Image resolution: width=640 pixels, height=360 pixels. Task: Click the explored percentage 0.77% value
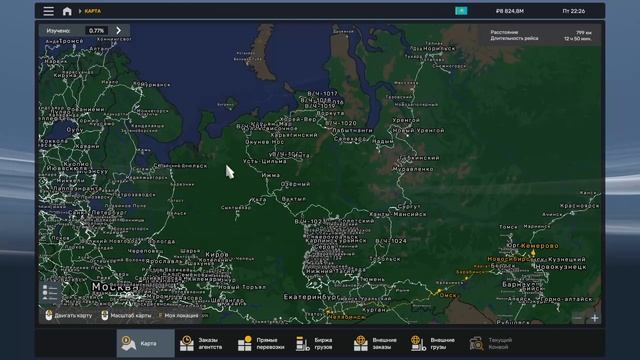click(96, 31)
